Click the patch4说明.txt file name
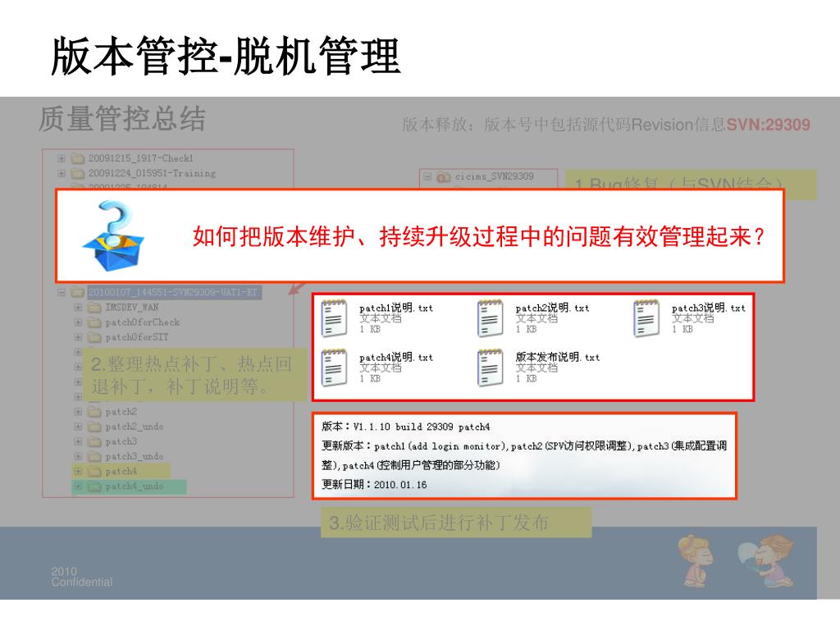Viewport: 840px width, 630px height. 396,358
